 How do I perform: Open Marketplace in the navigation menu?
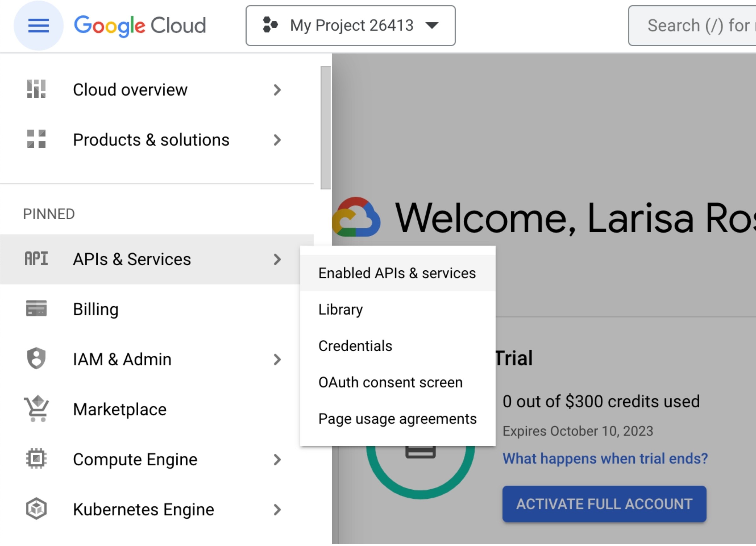pos(157,410)
